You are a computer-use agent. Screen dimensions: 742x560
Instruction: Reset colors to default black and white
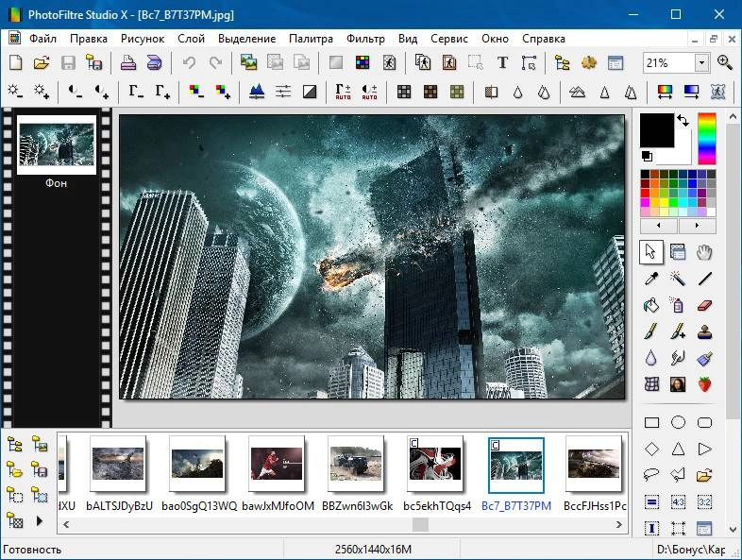coord(647,156)
